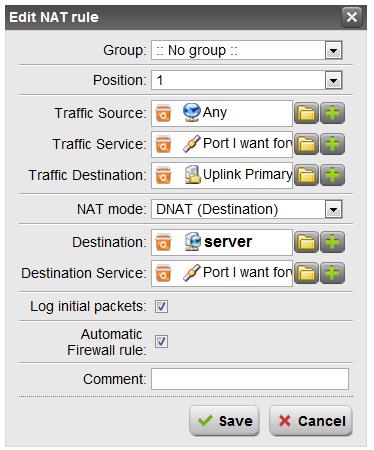Image resolution: width=374 pixels, height=450 pixels.
Task: Open folder browser for Destination
Action: [306, 242]
